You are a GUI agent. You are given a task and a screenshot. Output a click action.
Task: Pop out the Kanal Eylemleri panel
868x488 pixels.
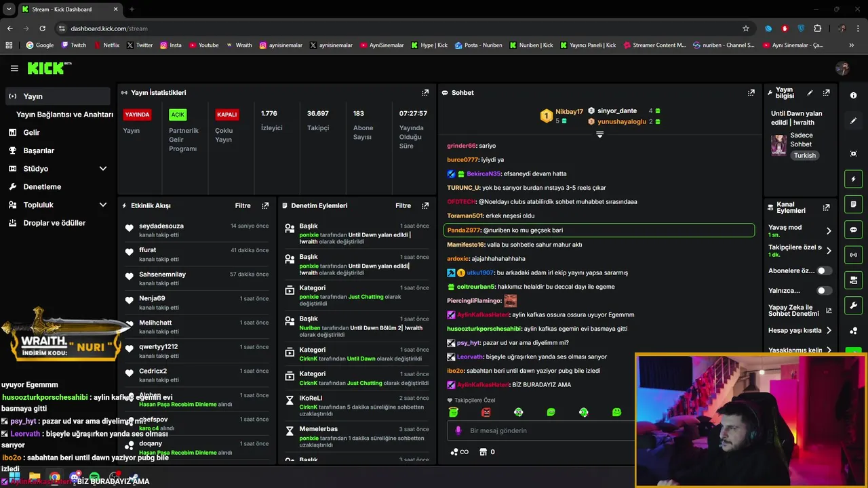coord(826,207)
